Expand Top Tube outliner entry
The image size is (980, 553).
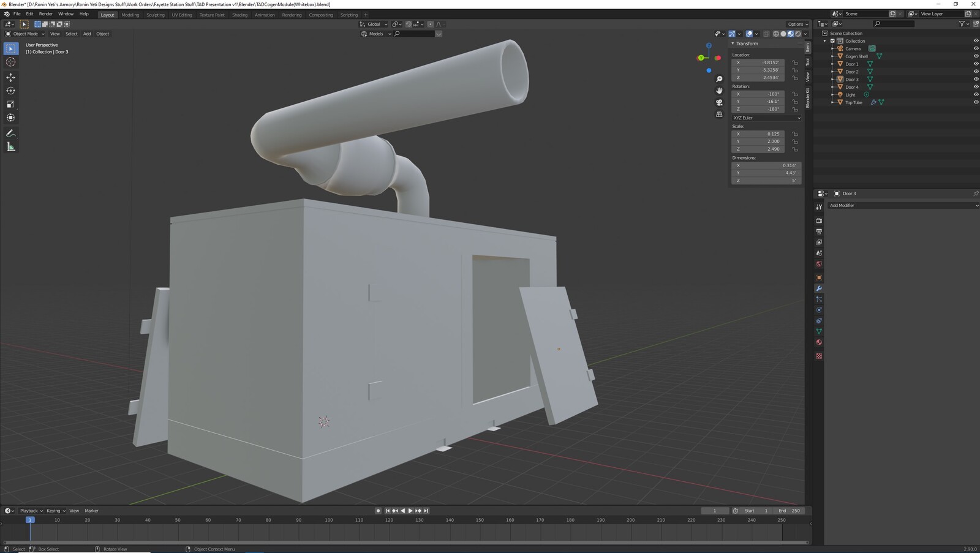tap(832, 102)
